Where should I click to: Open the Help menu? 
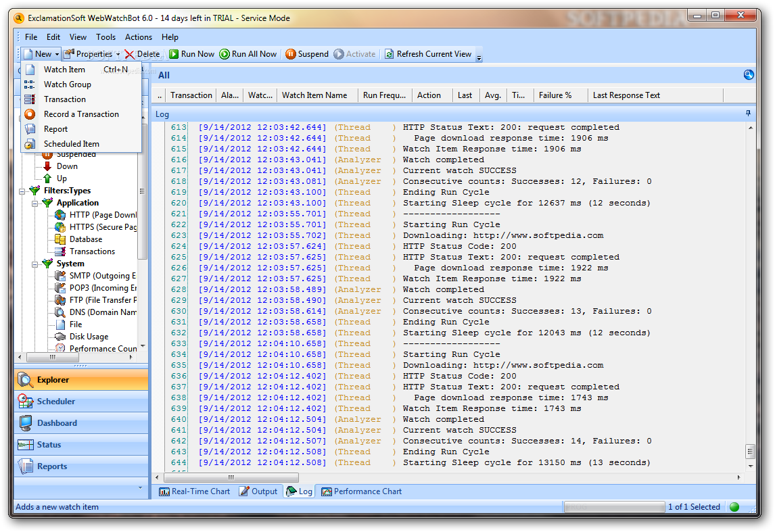point(170,37)
